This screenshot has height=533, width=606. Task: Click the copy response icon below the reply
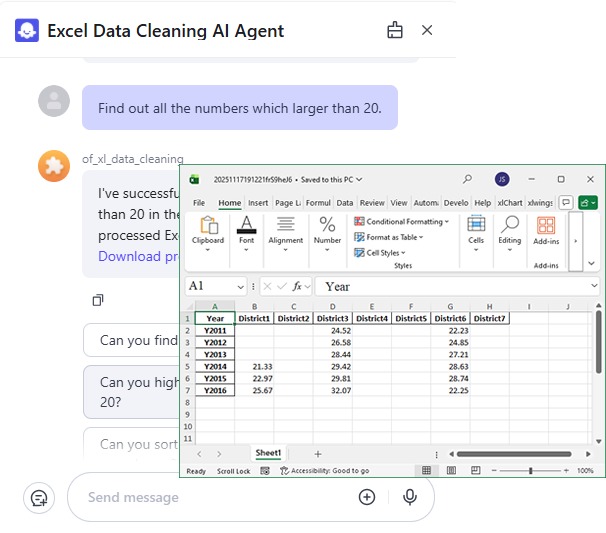click(x=98, y=300)
